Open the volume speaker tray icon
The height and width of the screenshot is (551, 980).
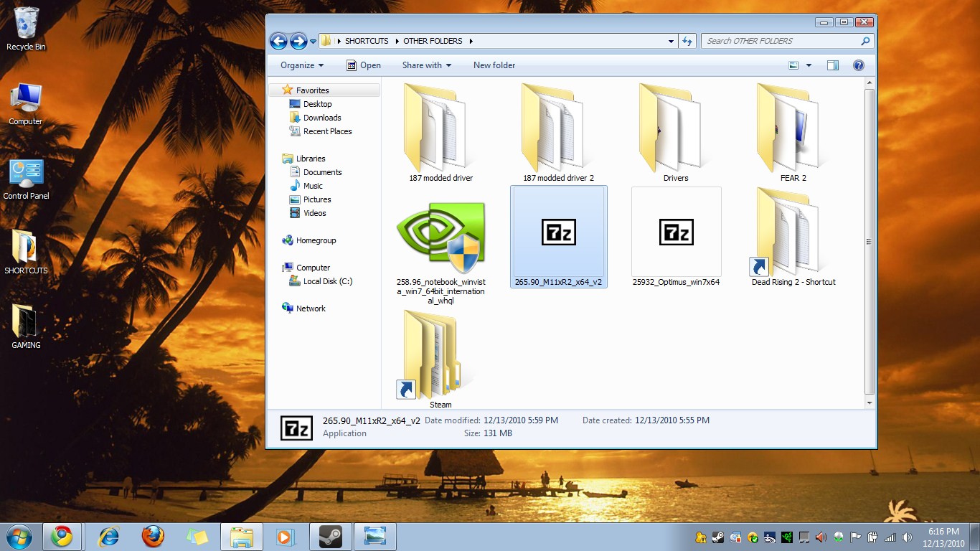pyautogui.click(x=908, y=537)
